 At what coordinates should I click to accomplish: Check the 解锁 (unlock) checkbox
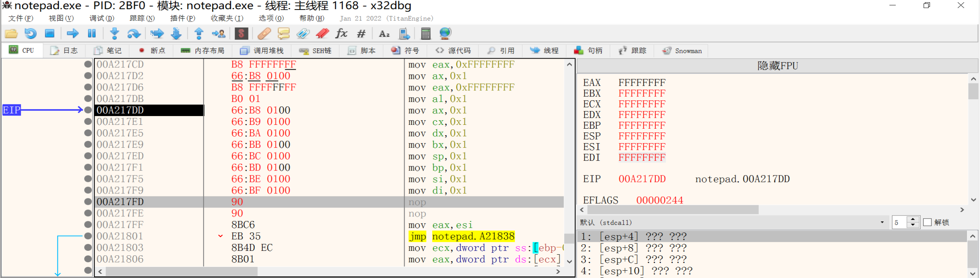(927, 222)
